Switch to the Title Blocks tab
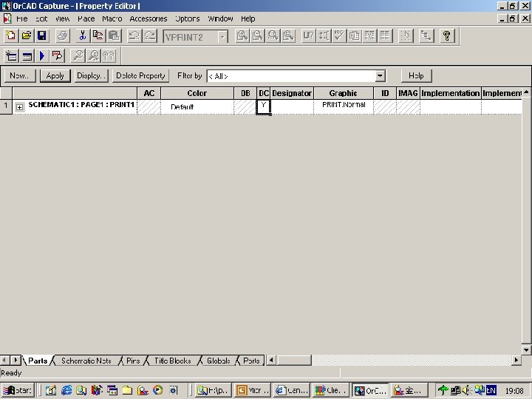 pyautogui.click(x=173, y=361)
